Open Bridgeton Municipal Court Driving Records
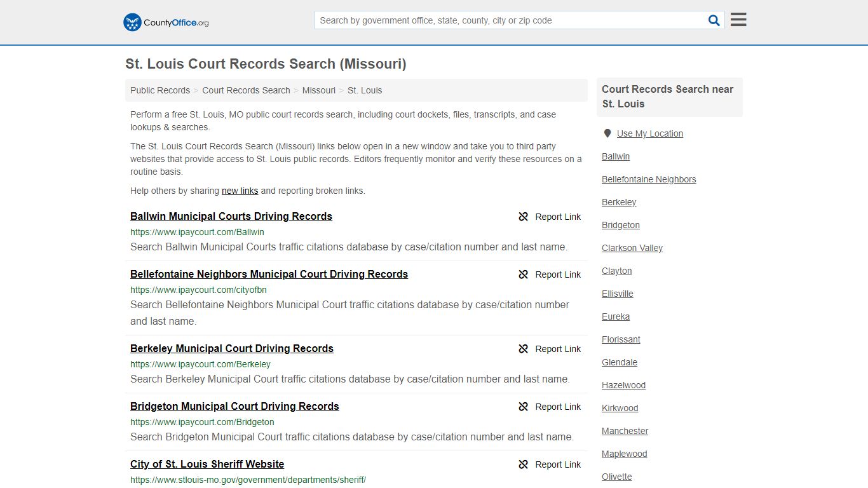The height and width of the screenshot is (488, 868). [x=234, y=406]
